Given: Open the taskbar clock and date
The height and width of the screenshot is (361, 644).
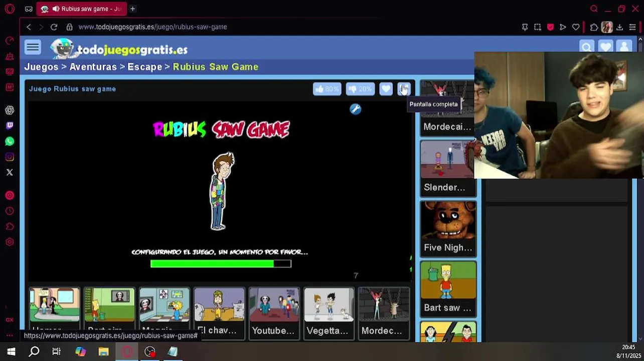Looking at the screenshot, I should [628, 351].
